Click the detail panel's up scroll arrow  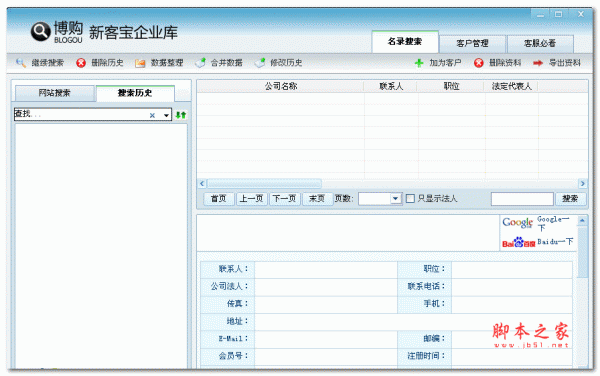[582, 221]
